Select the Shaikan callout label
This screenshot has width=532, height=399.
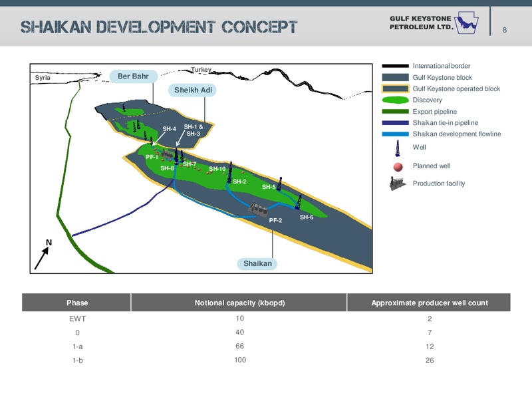coord(257,263)
